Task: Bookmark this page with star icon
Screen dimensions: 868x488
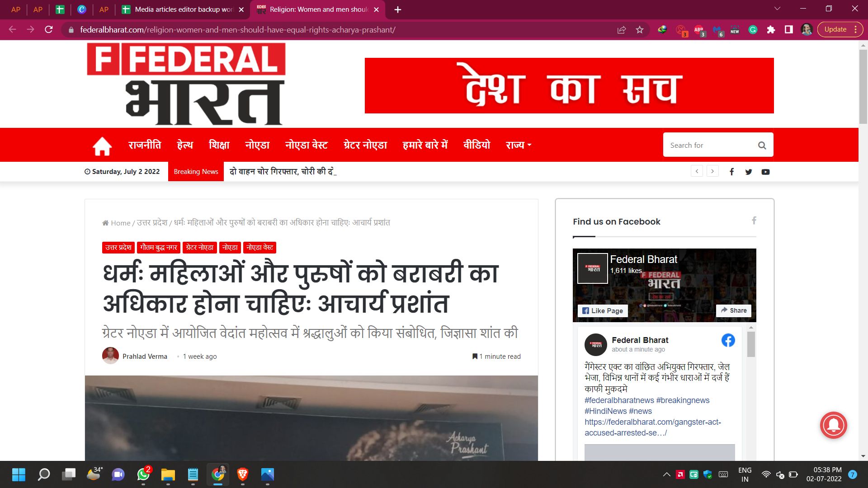Action: [639, 30]
